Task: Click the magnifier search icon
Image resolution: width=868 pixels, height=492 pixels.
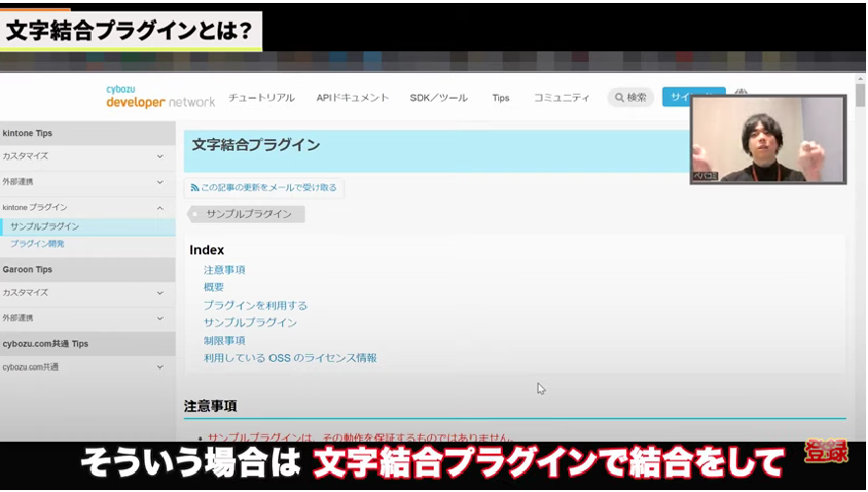Action: click(619, 98)
